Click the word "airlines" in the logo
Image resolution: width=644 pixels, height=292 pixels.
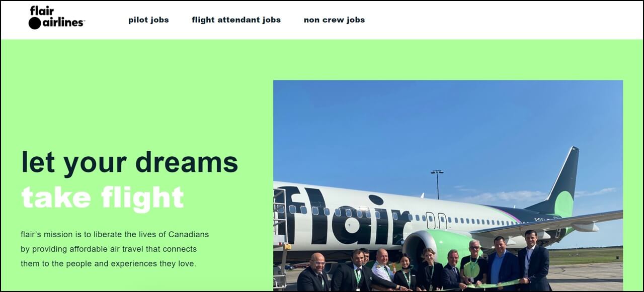point(64,23)
